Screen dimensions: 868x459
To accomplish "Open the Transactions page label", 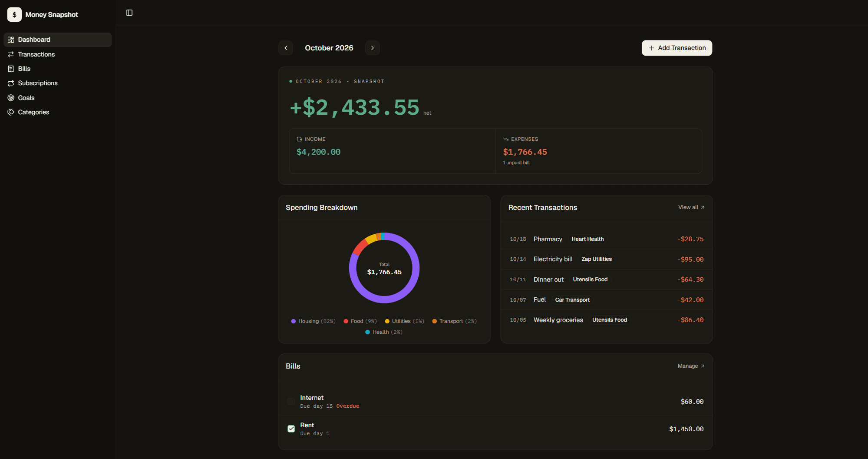I will [36, 54].
